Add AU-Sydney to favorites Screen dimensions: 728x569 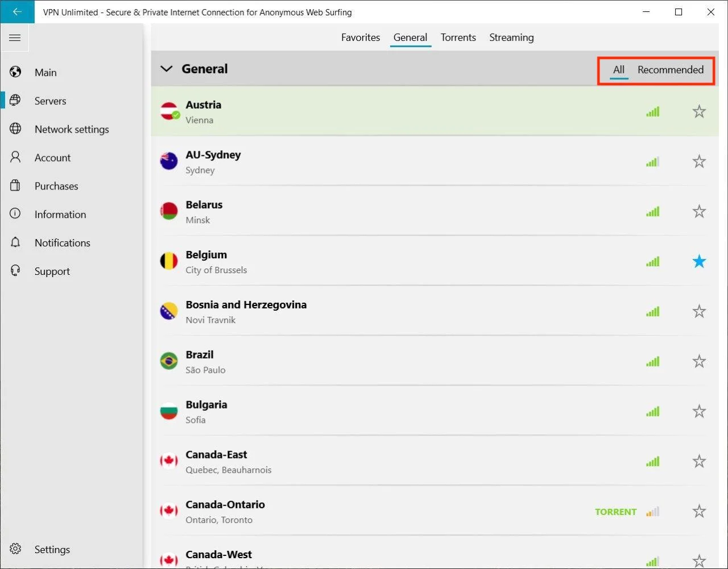pos(699,162)
